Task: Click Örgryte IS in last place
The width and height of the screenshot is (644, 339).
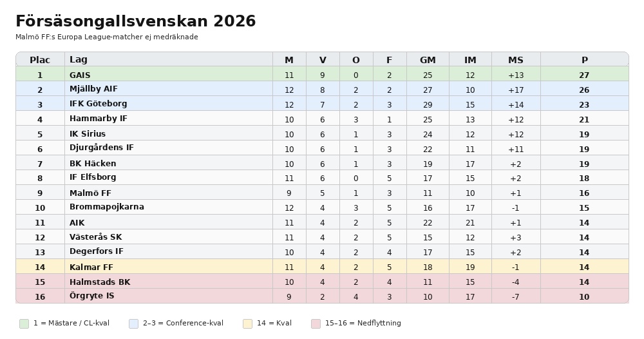Action: coord(91,296)
